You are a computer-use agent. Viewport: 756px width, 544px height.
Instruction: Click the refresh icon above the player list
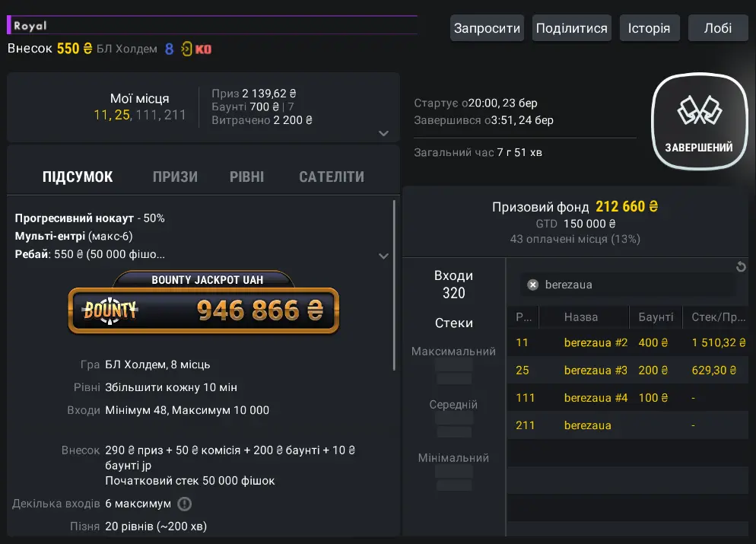coord(741,267)
